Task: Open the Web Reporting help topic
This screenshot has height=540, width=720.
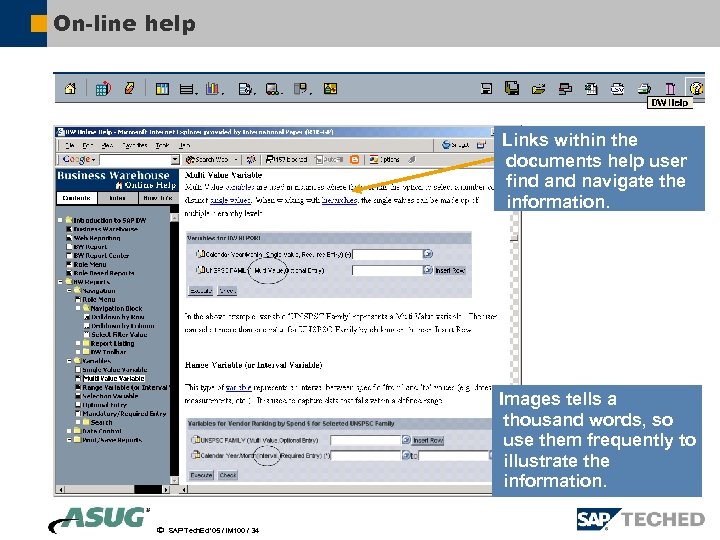Action: tap(97, 238)
